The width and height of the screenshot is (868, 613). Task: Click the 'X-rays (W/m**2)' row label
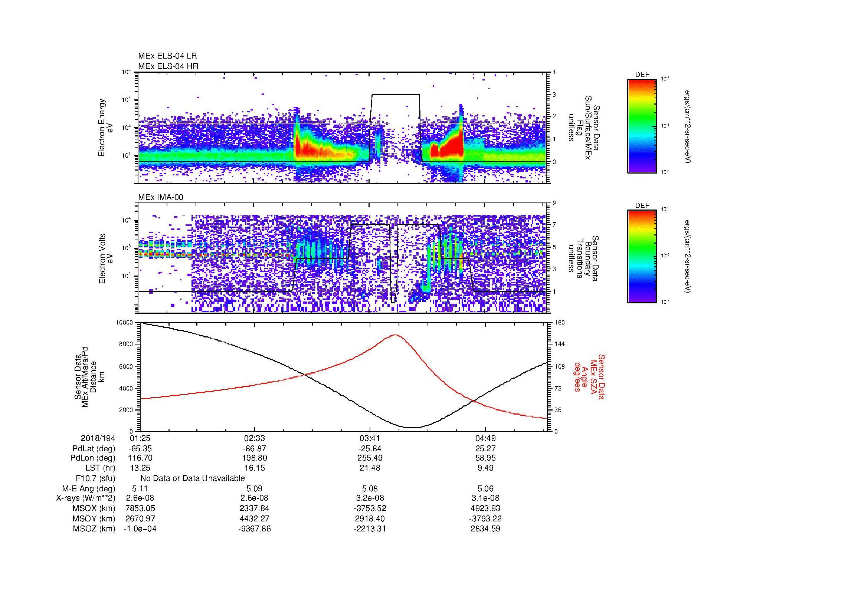86,498
